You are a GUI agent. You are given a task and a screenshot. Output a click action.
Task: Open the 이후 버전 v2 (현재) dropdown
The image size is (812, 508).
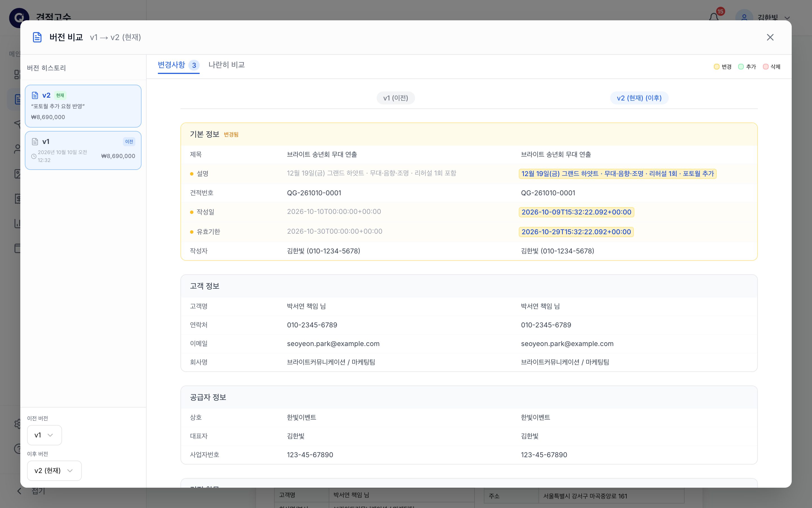pyautogui.click(x=54, y=471)
